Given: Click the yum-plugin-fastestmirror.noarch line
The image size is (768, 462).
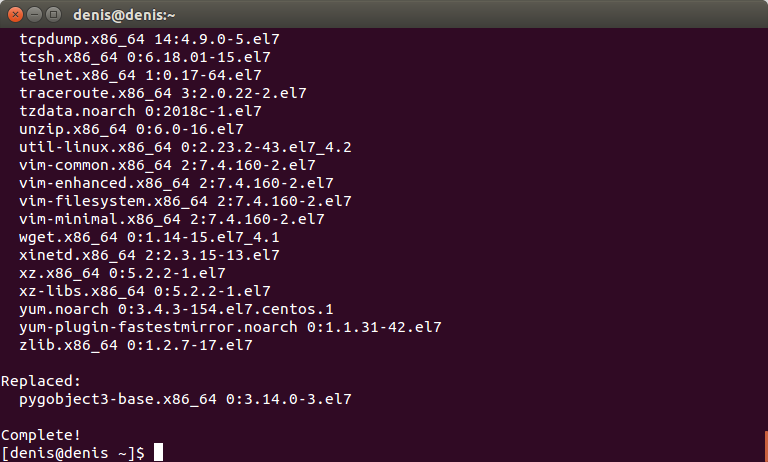Looking at the screenshot, I should point(230,327).
